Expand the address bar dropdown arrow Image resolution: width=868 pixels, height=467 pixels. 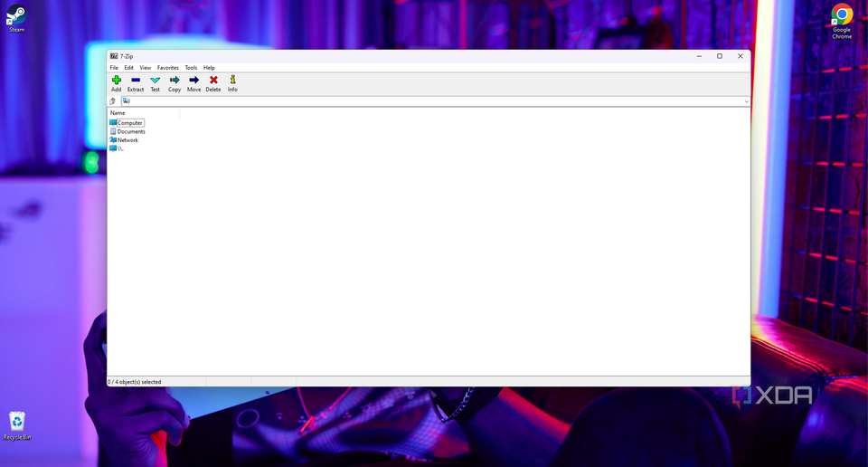746,101
